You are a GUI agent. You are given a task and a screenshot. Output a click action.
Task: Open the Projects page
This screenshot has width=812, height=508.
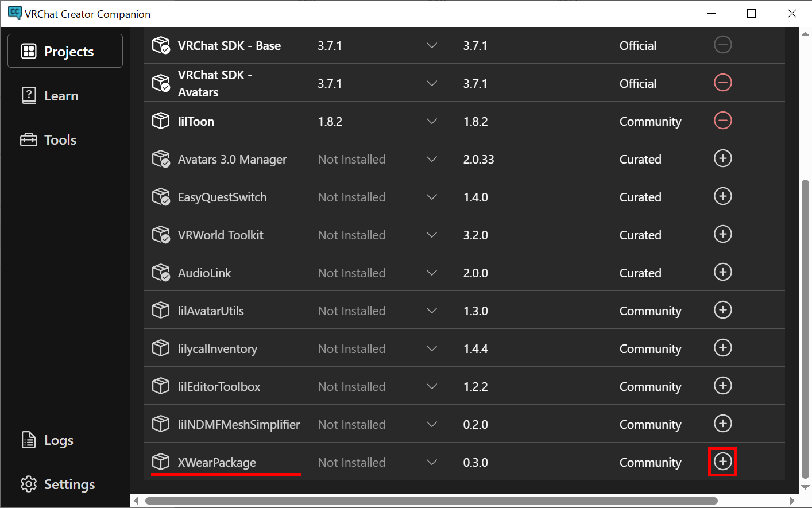pyautogui.click(x=65, y=51)
